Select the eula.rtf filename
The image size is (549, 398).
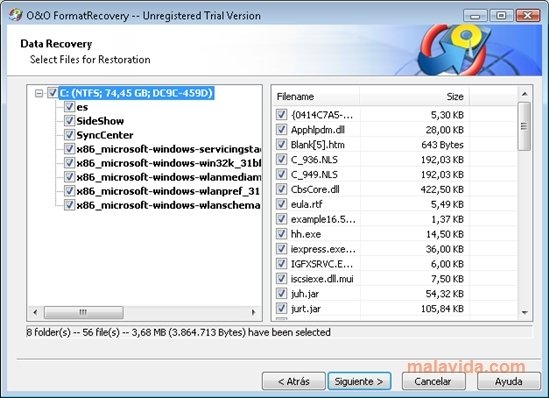tap(306, 204)
